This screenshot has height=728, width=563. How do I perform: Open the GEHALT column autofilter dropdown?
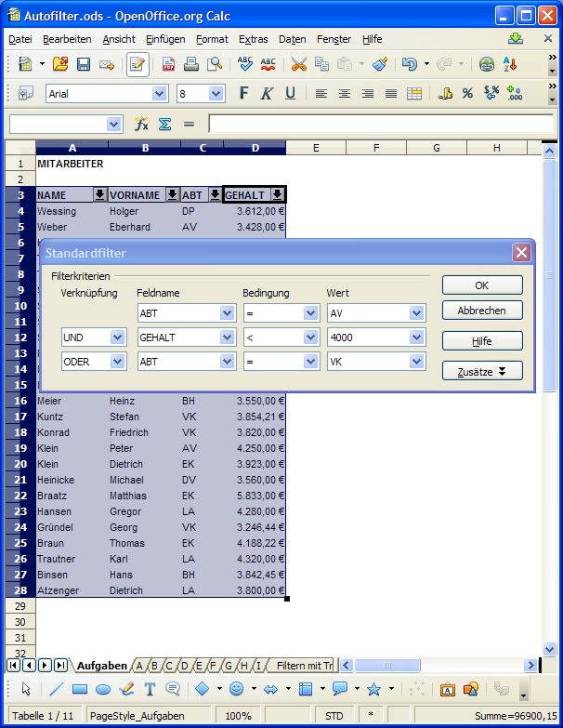(x=277, y=194)
